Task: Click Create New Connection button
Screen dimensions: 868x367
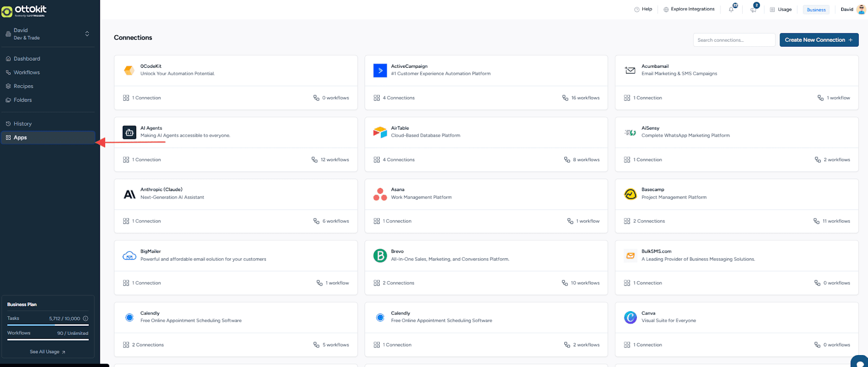Action: 819,40
